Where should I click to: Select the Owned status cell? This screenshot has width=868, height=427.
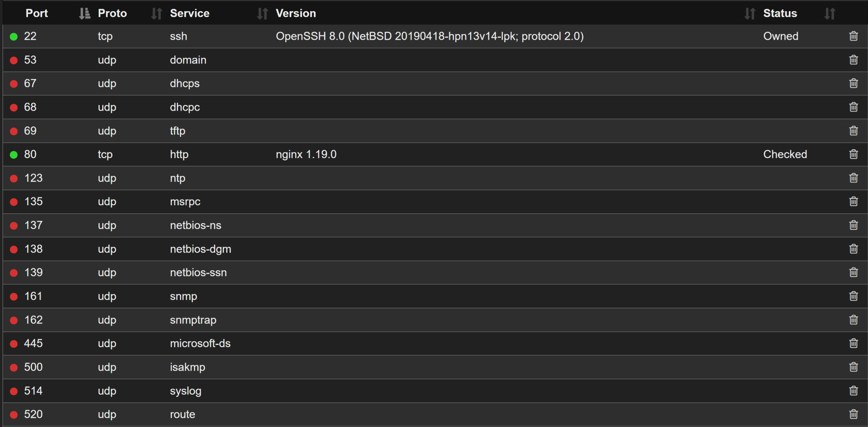[x=780, y=36]
